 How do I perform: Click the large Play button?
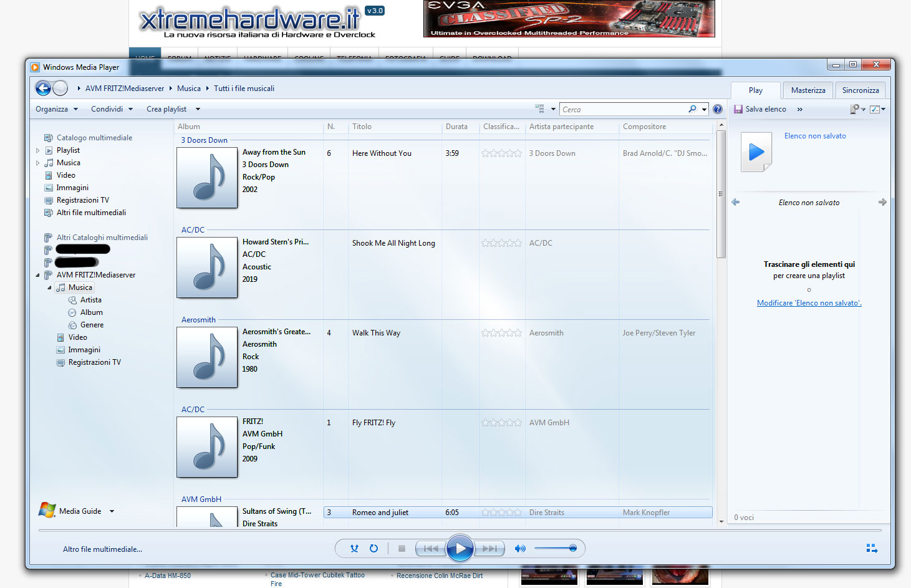pyautogui.click(x=460, y=549)
